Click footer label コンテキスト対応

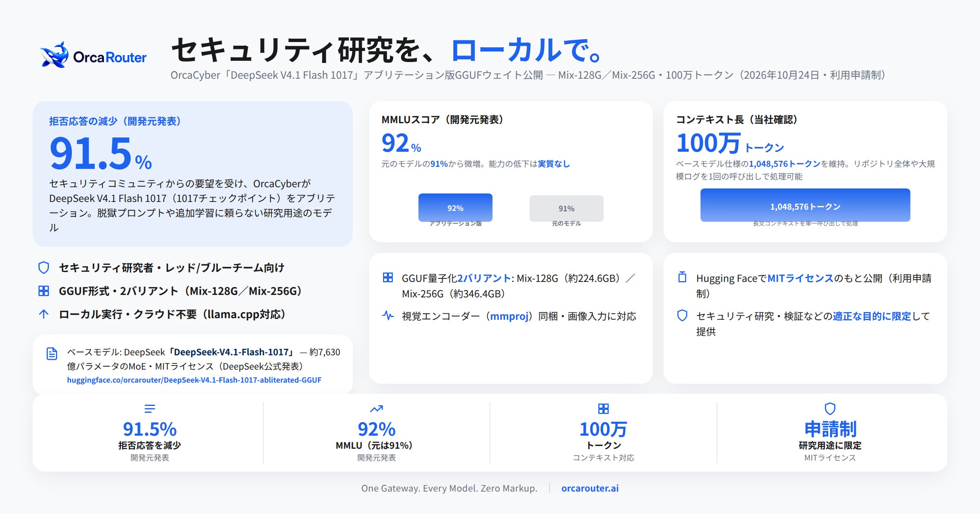point(604,458)
